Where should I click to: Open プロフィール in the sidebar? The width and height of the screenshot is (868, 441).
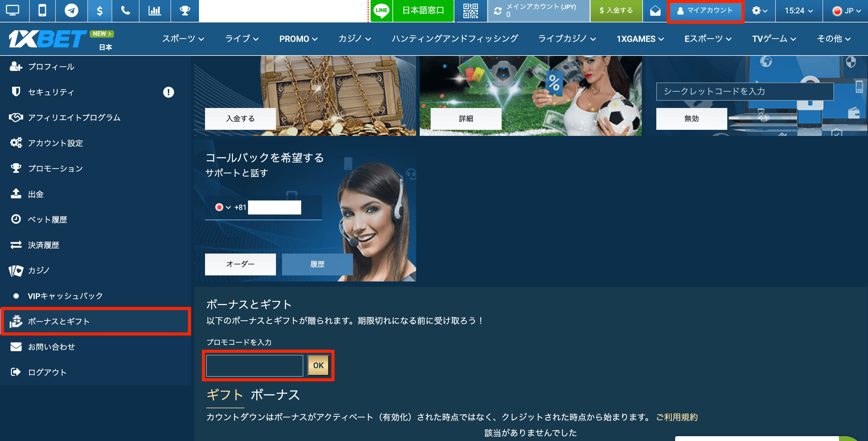pos(95,67)
